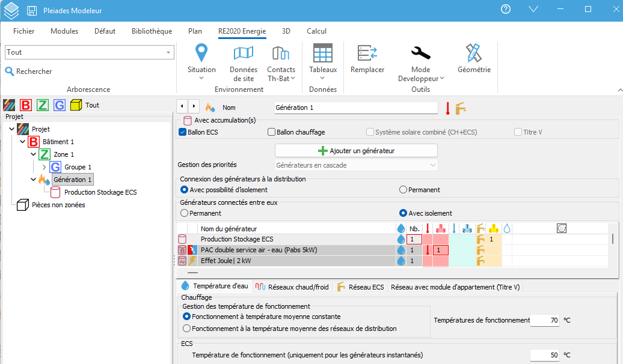This screenshot has width=623, height=364.
Task: Open the Tableaux grid icon
Action: click(322, 53)
